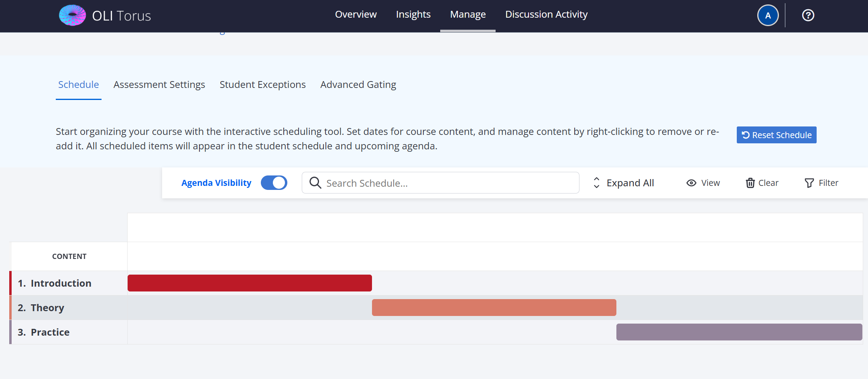
Task: Click the eye View icon
Action: pyautogui.click(x=691, y=183)
